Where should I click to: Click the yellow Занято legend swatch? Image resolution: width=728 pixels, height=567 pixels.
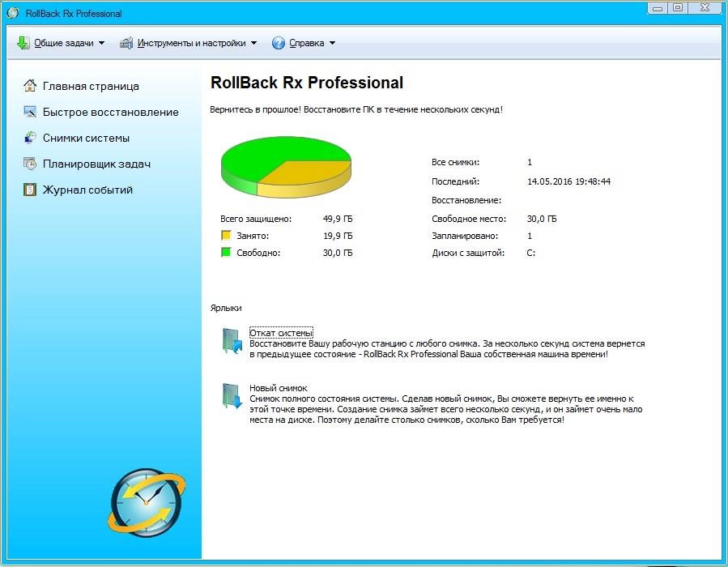tap(226, 235)
